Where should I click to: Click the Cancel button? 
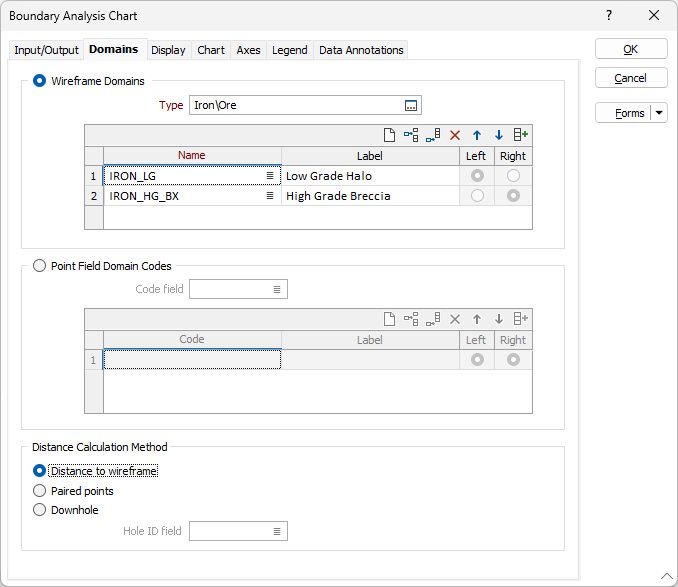[631, 78]
